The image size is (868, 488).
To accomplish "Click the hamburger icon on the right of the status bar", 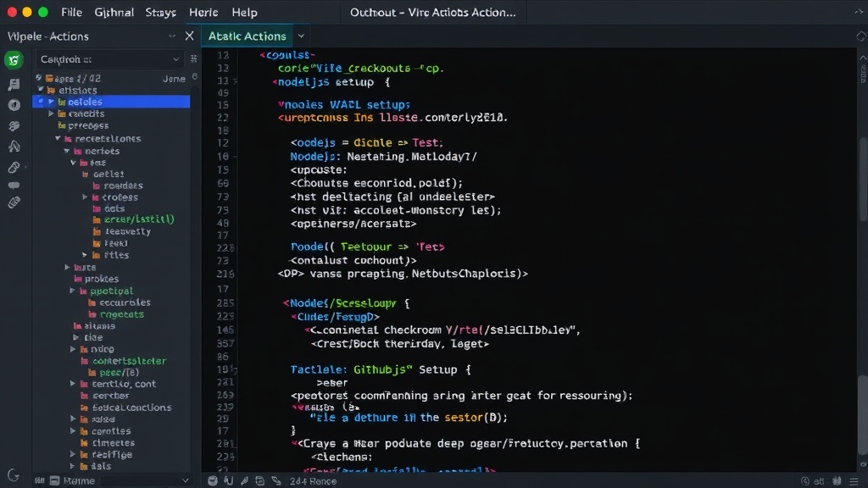I will point(854,481).
